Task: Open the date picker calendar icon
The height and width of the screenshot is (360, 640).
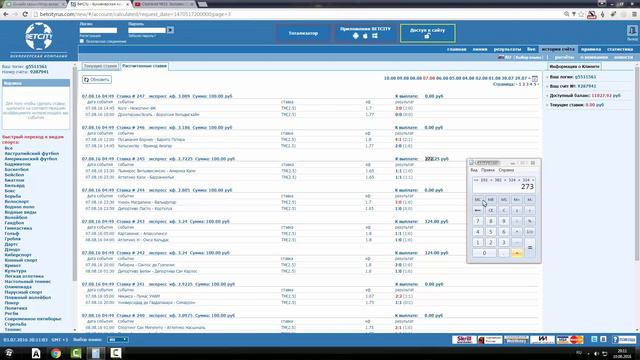Action: click(x=535, y=78)
